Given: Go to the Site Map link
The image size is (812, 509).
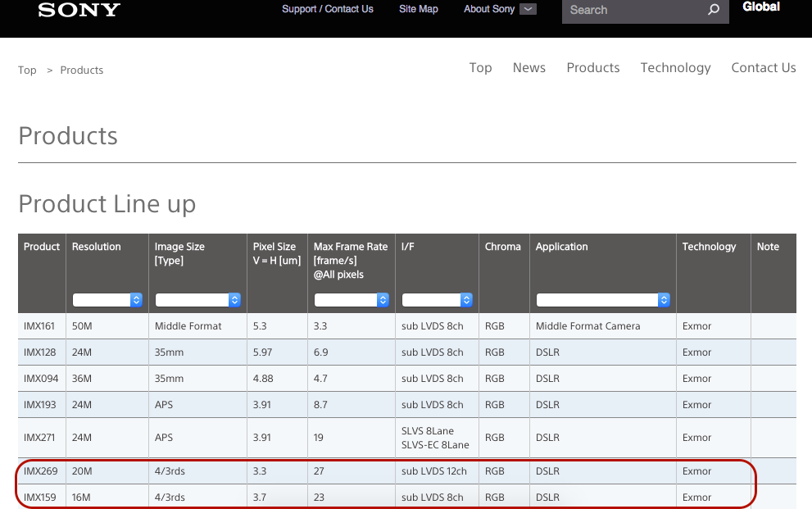Looking at the screenshot, I should (x=419, y=9).
